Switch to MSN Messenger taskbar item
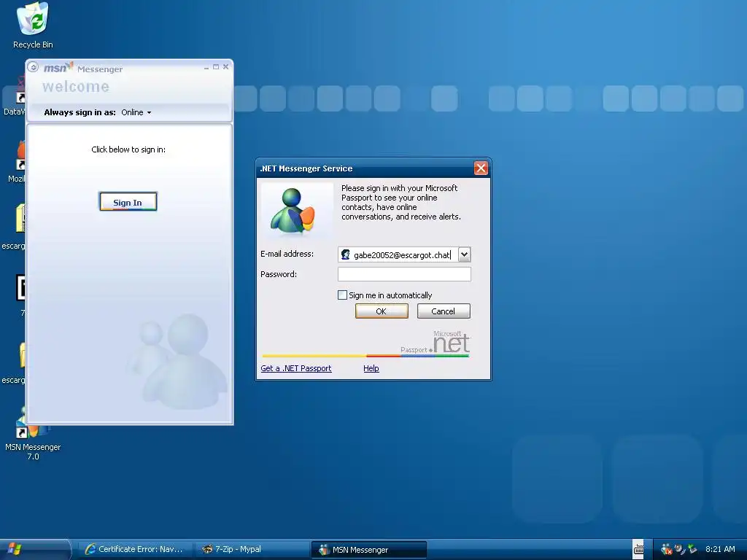The width and height of the screenshot is (747, 560). [x=368, y=550]
